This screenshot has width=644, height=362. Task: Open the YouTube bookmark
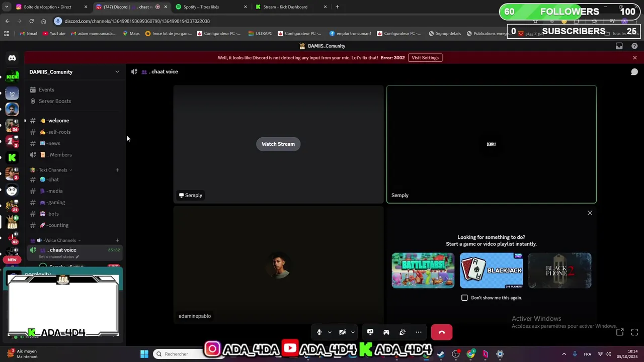54,34
